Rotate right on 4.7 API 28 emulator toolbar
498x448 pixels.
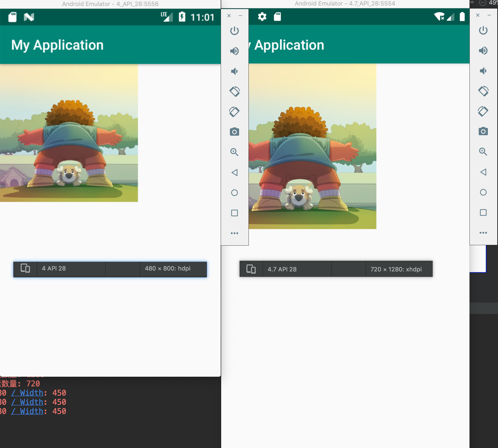[x=483, y=111]
